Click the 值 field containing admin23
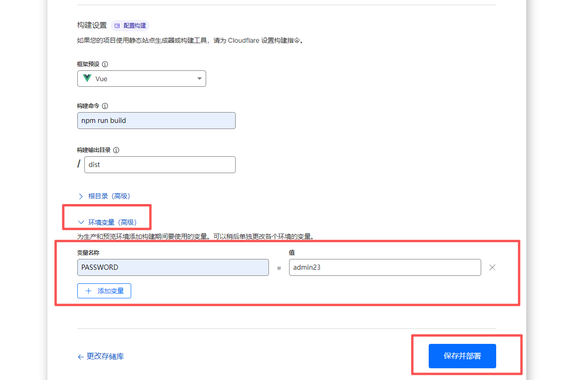The height and width of the screenshot is (380, 588). pos(385,267)
